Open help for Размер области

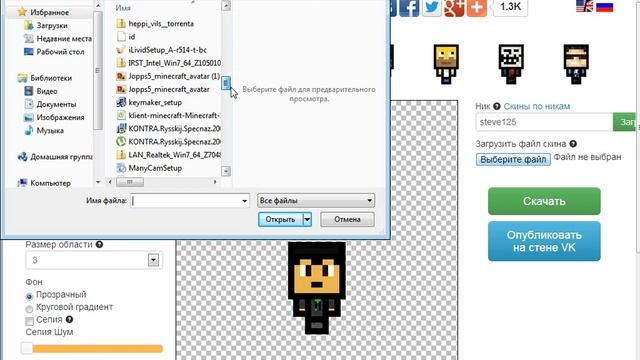[x=99, y=244]
